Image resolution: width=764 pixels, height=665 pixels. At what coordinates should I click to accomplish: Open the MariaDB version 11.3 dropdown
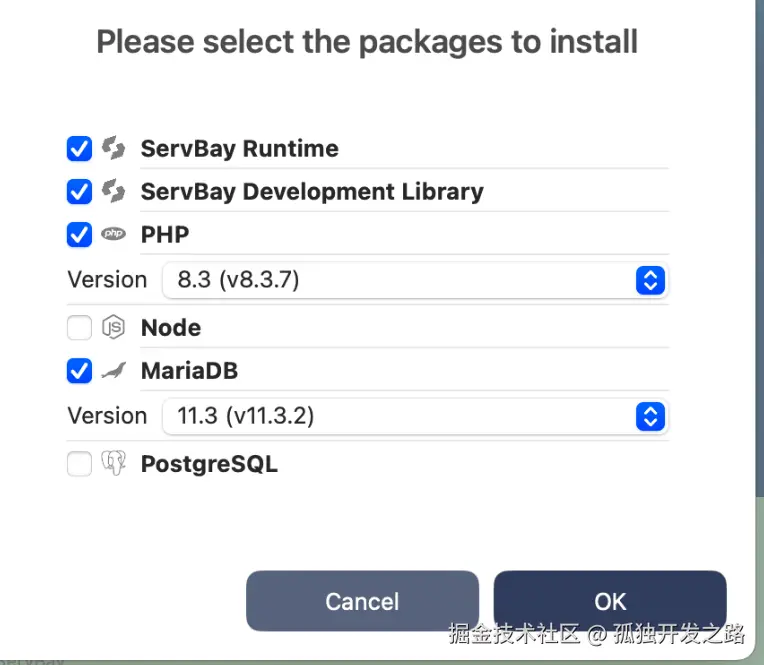click(400, 416)
